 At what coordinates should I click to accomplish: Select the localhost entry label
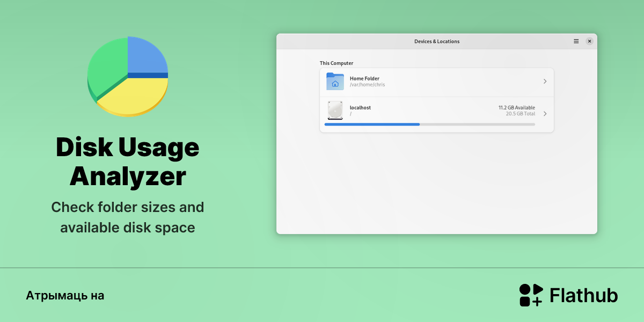[360, 107]
